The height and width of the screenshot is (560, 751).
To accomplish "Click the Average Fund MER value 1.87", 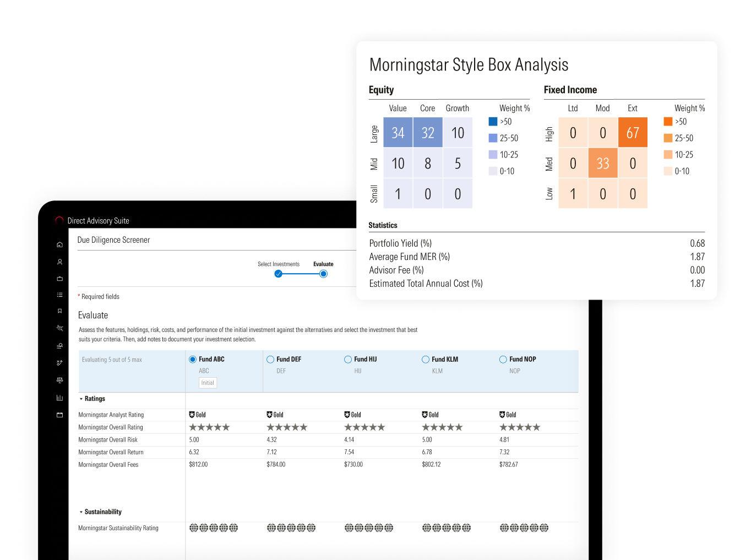I will 697,257.
